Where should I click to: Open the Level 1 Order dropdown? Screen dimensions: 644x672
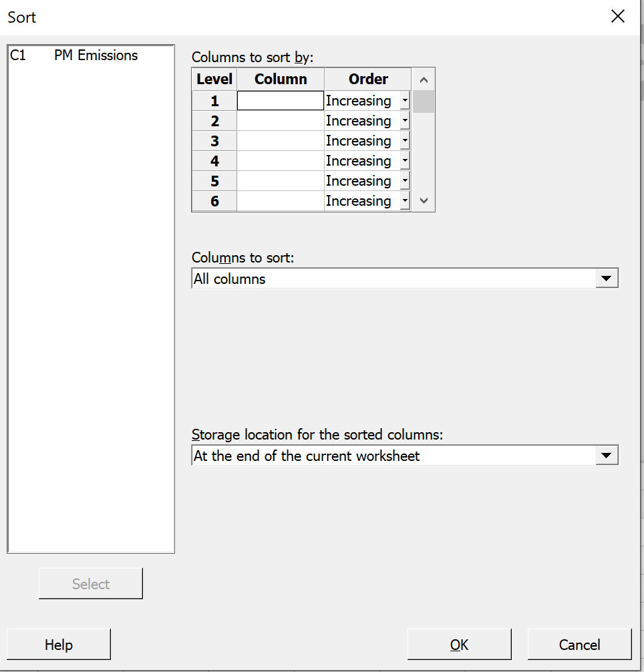click(x=405, y=101)
